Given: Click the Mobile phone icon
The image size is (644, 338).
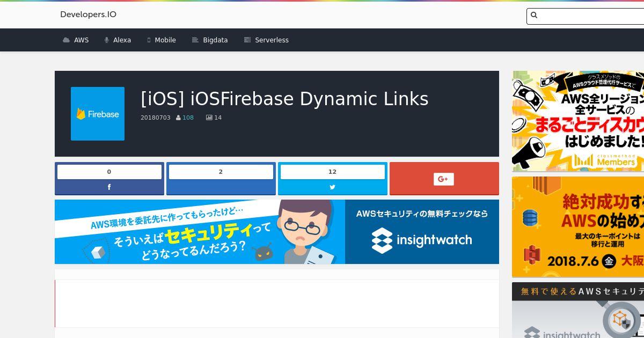Looking at the screenshot, I should (149, 40).
